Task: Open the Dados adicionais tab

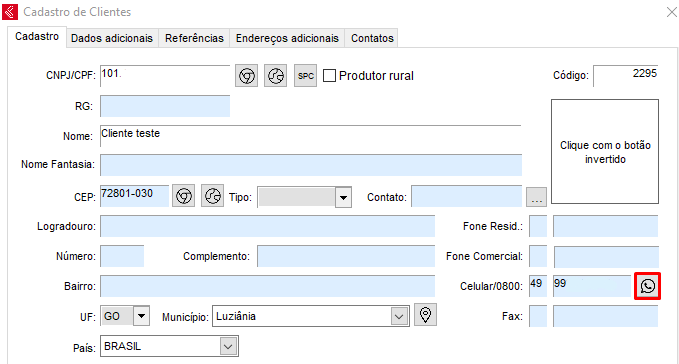Action: (112, 38)
